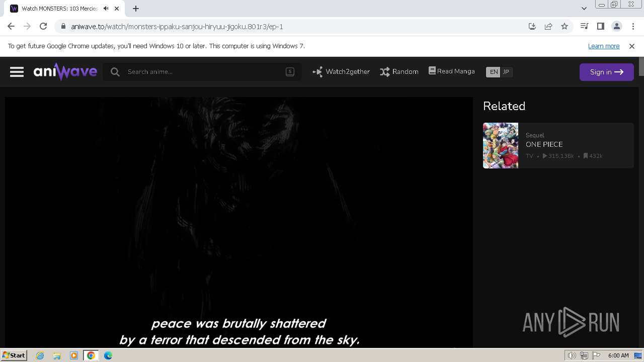Click the site lock security icon
Screen dimensions: 644x362
[x=63, y=27]
